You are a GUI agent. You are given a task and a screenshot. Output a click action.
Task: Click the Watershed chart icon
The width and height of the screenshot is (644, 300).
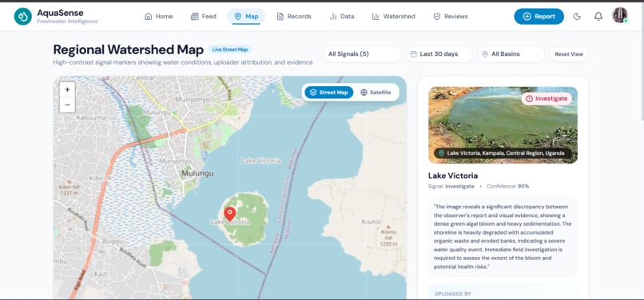[x=376, y=17]
